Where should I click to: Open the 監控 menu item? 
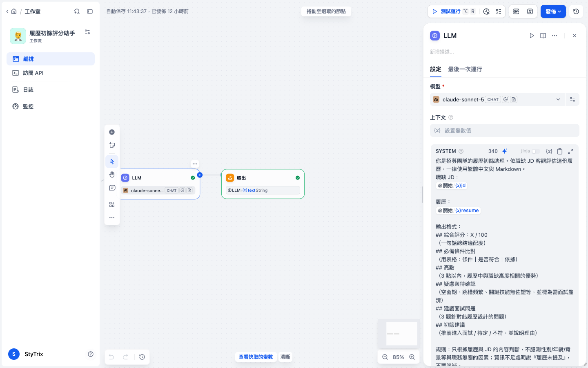click(51, 106)
